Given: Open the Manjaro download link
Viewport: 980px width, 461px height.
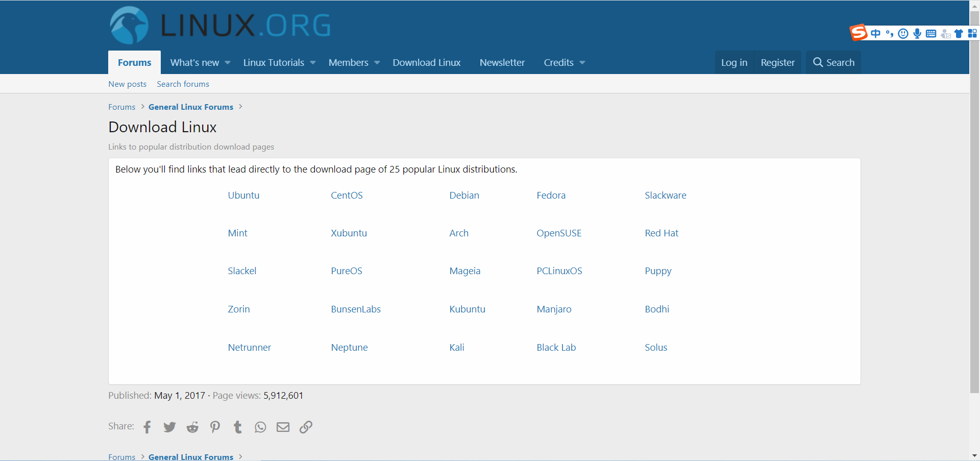Looking at the screenshot, I should coord(554,309).
